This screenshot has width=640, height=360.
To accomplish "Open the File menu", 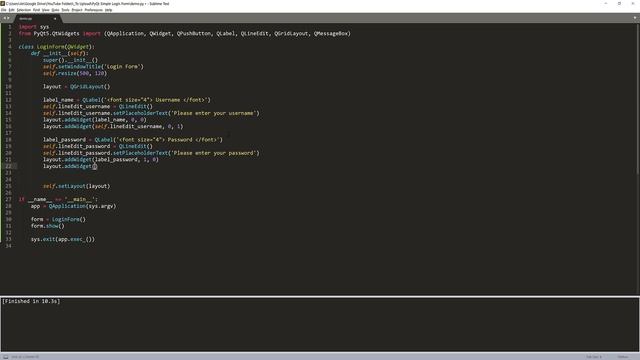I will click(4, 10).
